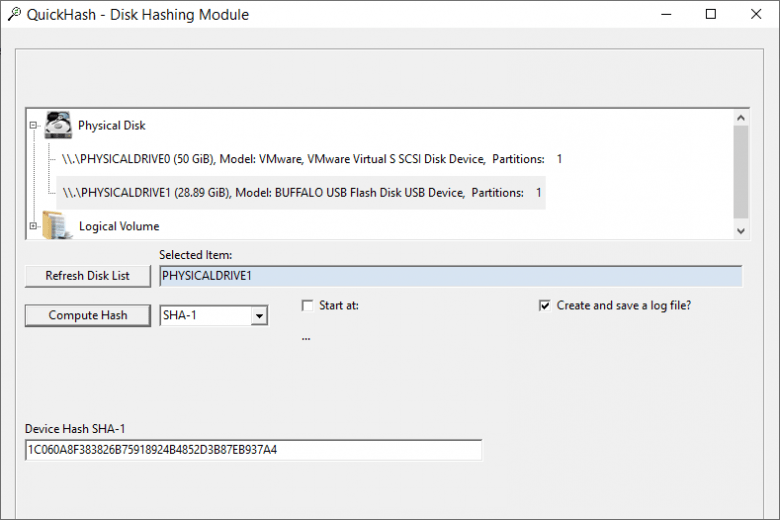This screenshot has width=780, height=520.
Task: Select PHYSICALDRIVE0 50 GiB VMware disk row
Action: [312, 159]
